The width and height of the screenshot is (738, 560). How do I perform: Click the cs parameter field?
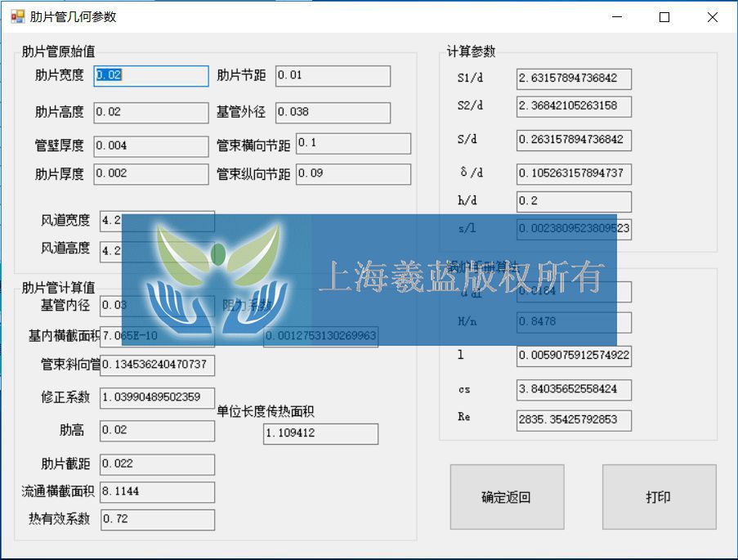tap(574, 390)
